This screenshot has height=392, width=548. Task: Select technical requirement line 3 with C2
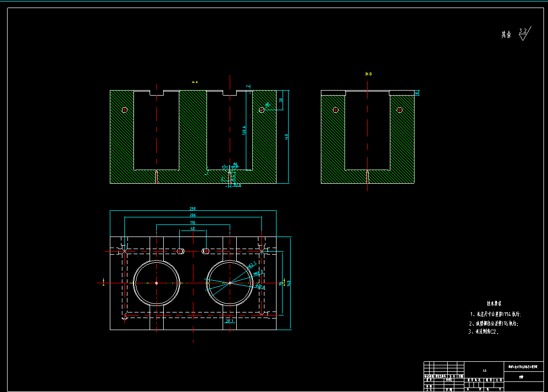(484, 332)
